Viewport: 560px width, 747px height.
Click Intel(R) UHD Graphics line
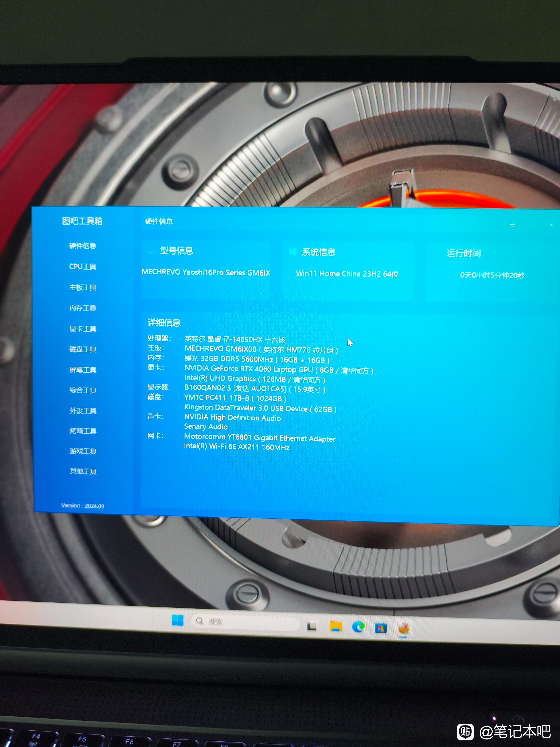255,379
